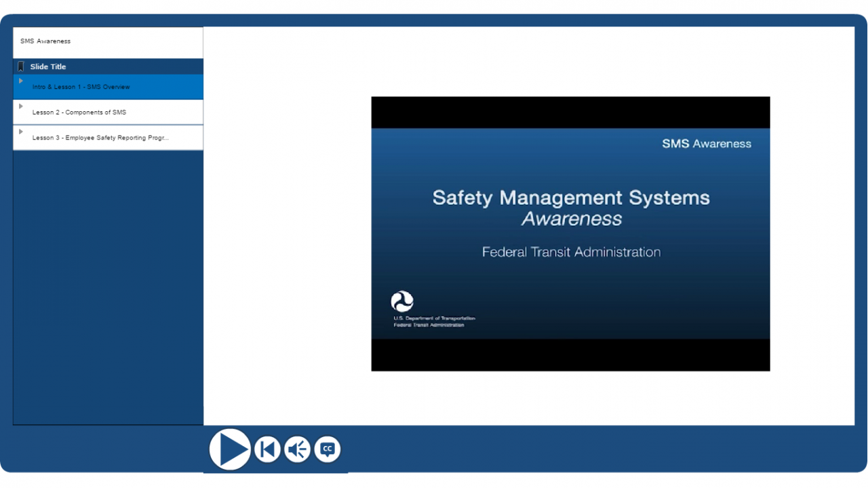Go back with the Previous slide button
This screenshot has width=868, height=488.
[267, 449]
